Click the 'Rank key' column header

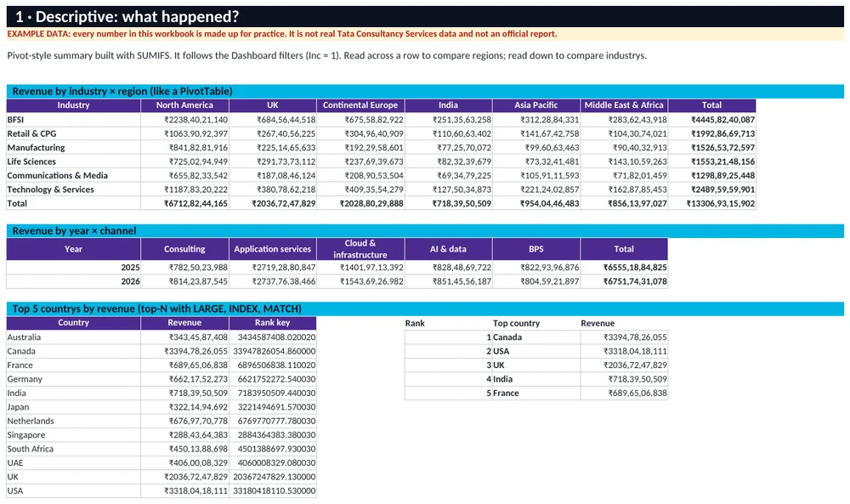point(273,323)
